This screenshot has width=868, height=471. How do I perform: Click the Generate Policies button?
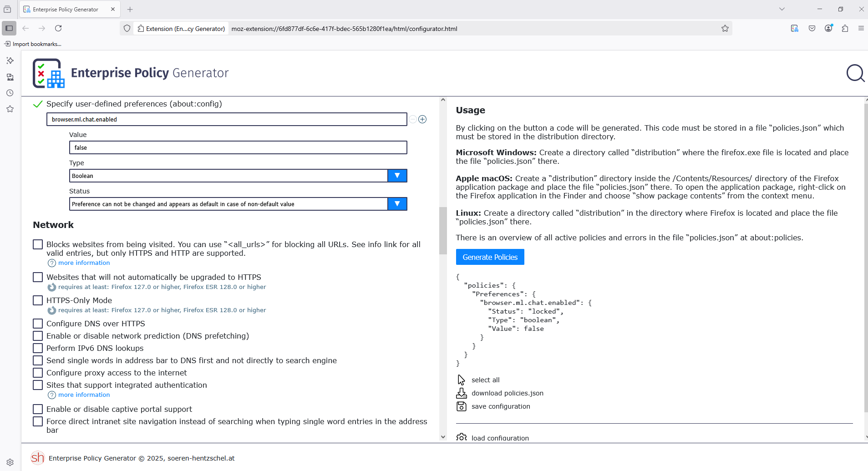490,257
